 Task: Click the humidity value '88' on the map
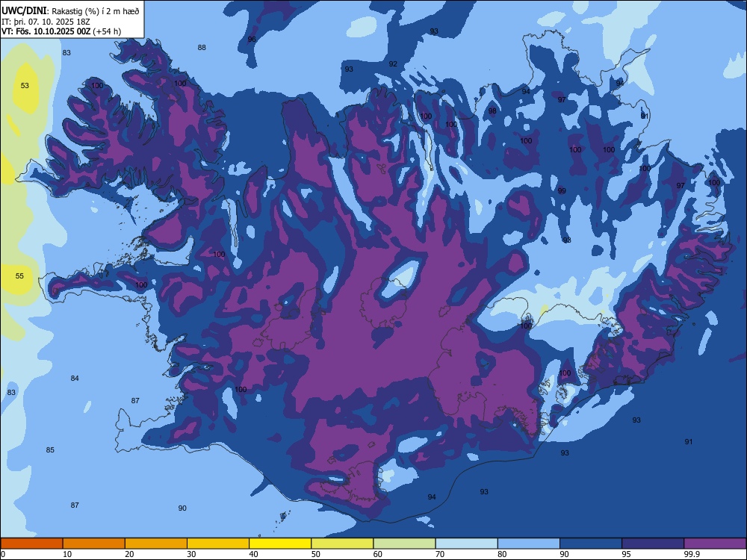202,48
